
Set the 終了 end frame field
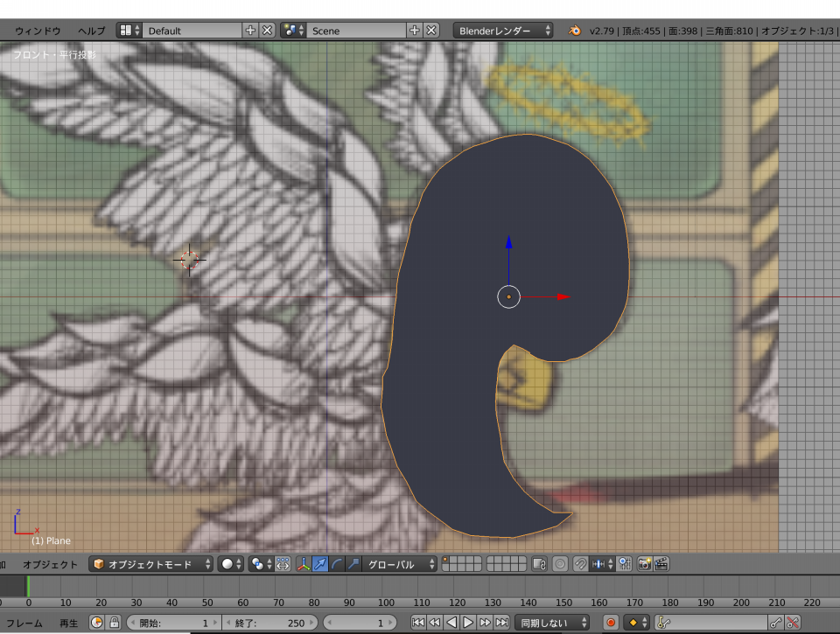(x=270, y=623)
